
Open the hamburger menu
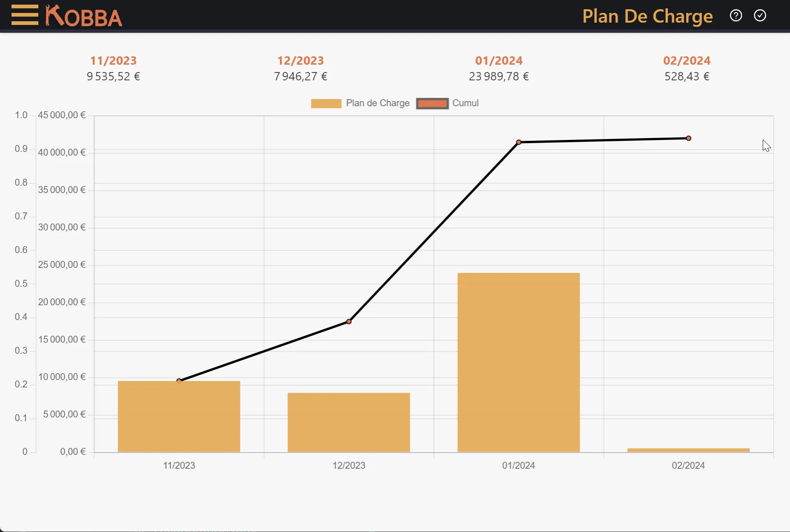tap(25, 15)
